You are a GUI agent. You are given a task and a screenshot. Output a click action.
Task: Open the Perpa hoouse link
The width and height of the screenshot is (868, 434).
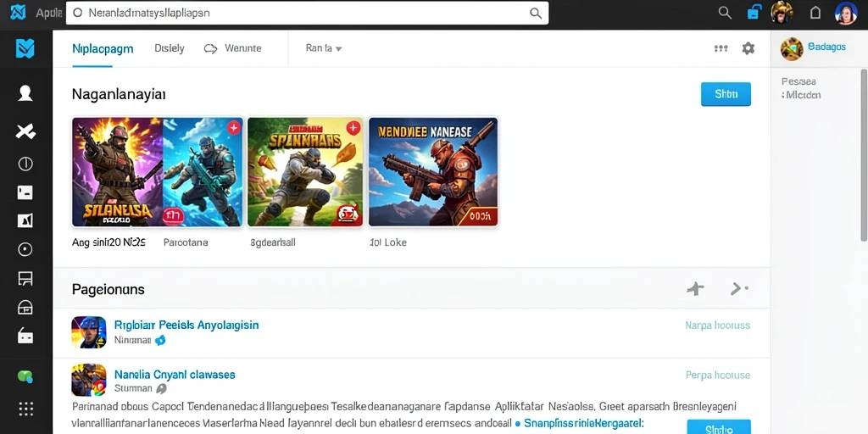(718, 376)
